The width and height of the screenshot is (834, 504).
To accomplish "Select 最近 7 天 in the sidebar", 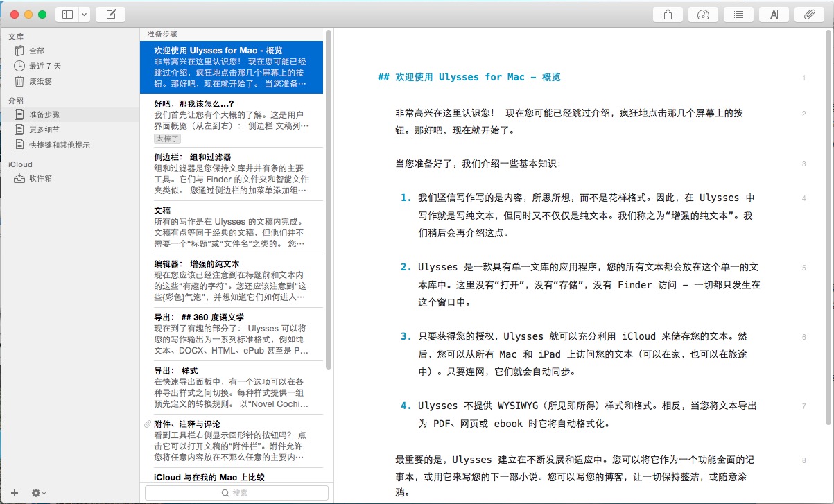I will click(x=44, y=66).
